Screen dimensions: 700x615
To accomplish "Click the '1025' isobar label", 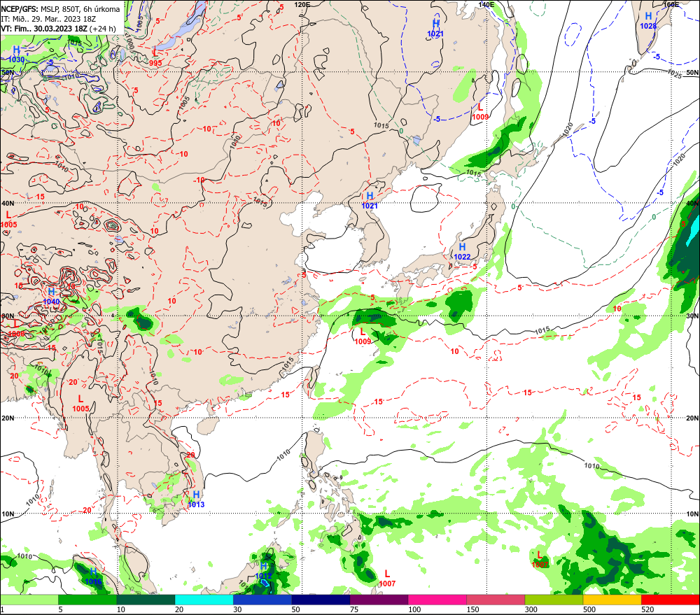I will [675, 74].
